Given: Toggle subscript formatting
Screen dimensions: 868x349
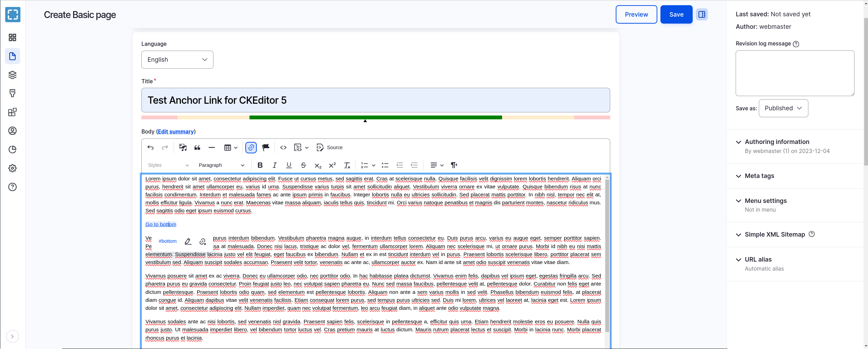Looking at the screenshot, I should pos(318,165).
